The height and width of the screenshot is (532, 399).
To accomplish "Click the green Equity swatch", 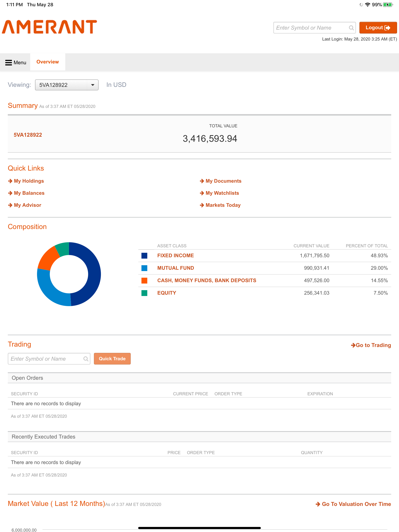I will pos(144,293).
